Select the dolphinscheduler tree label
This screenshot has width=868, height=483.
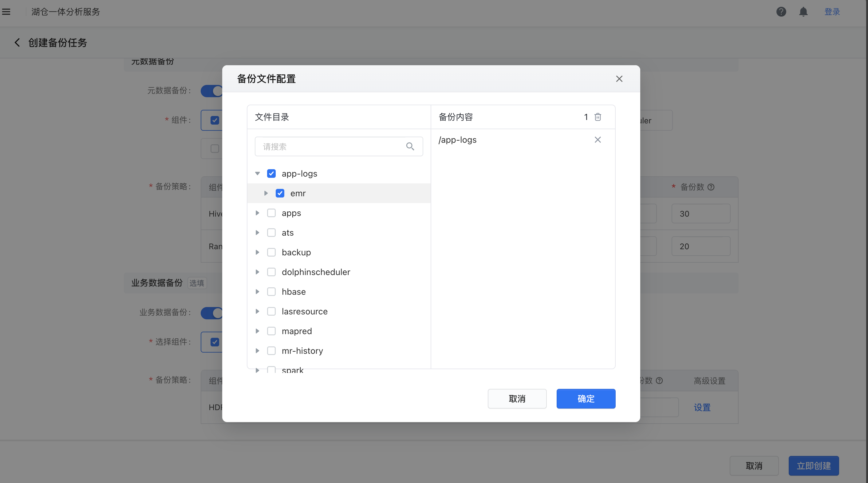(316, 272)
